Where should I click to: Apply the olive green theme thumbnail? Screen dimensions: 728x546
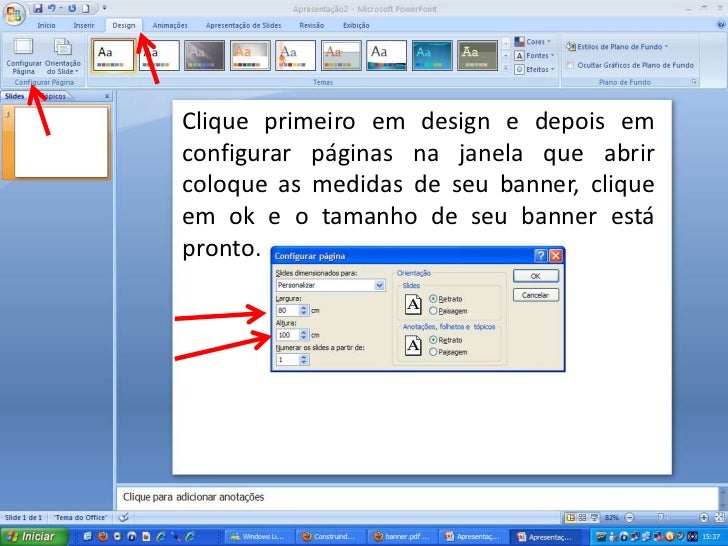coord(477,55)
